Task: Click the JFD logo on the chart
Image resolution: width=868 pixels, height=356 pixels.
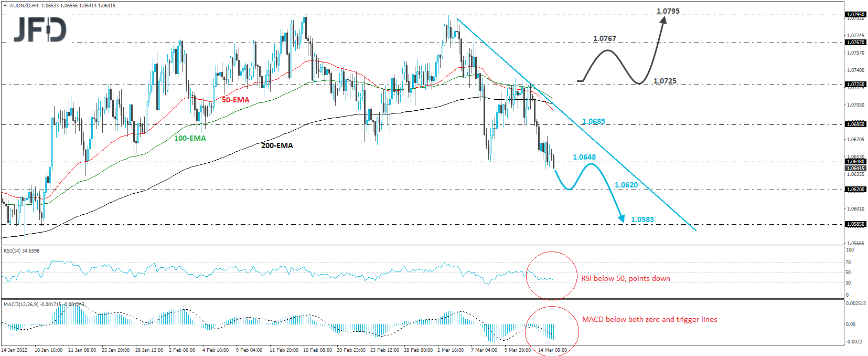Action: coord(40,29)
